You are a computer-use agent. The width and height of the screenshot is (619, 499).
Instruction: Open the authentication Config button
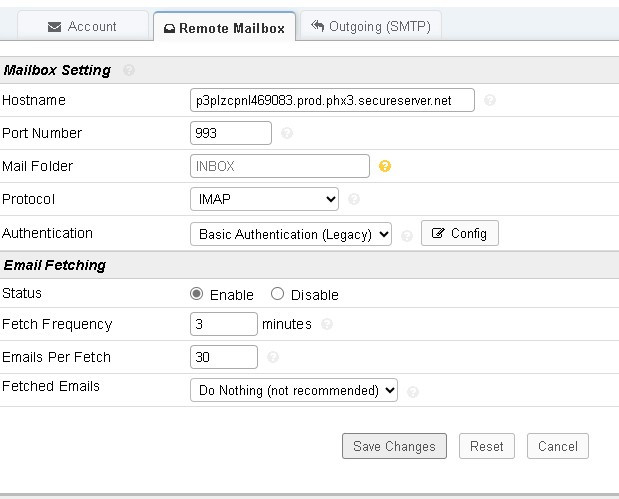tap(459, 233)
